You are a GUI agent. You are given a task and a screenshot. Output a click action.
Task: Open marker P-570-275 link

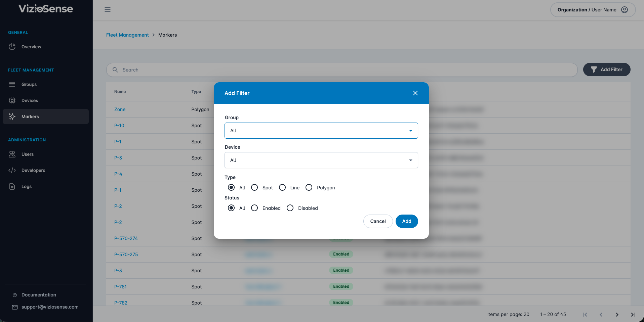click(126, 255)
